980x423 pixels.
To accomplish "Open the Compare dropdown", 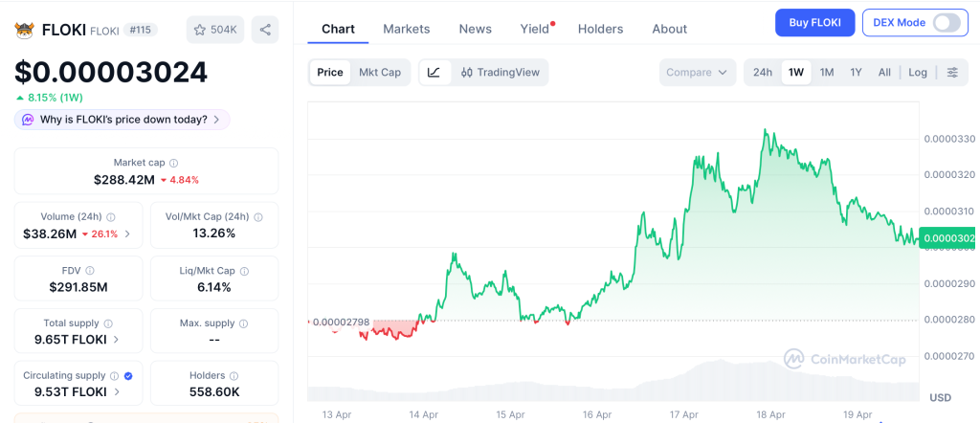I will pyautogui.click(x=697, y=73).
